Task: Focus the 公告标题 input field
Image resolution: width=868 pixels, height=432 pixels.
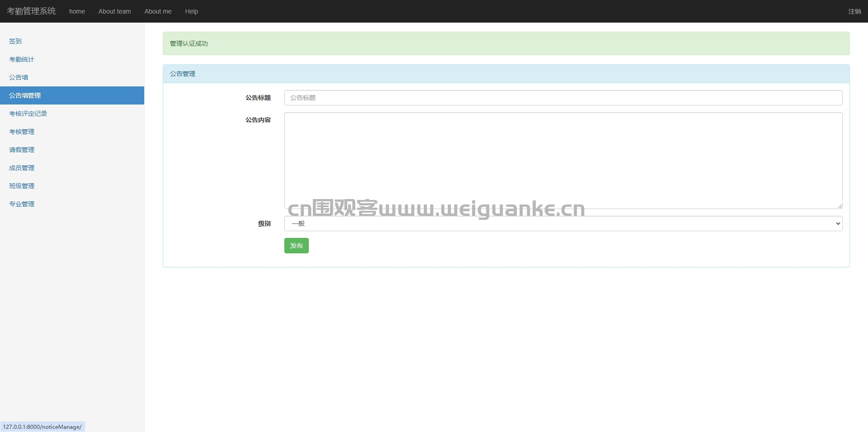Action: pos(563,98)
